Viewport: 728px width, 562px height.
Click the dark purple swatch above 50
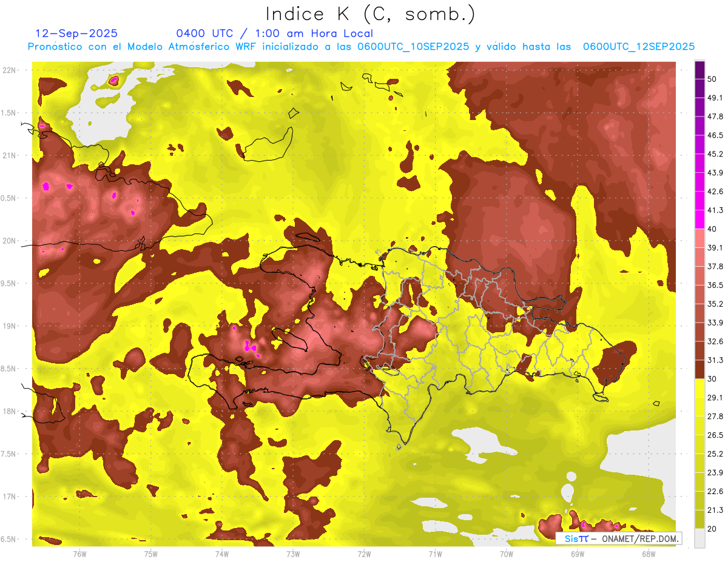tap(699, 70)
